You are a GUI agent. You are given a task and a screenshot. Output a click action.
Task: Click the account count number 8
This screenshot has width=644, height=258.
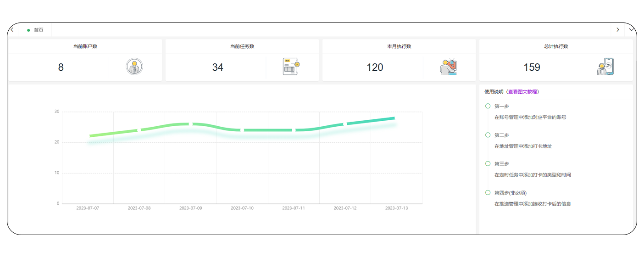click(61, 67)
